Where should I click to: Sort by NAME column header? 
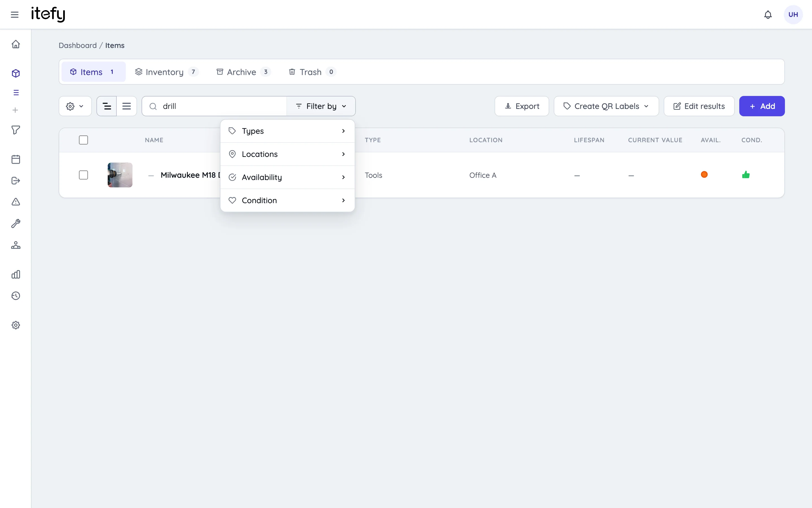click(x=154, y=140)
